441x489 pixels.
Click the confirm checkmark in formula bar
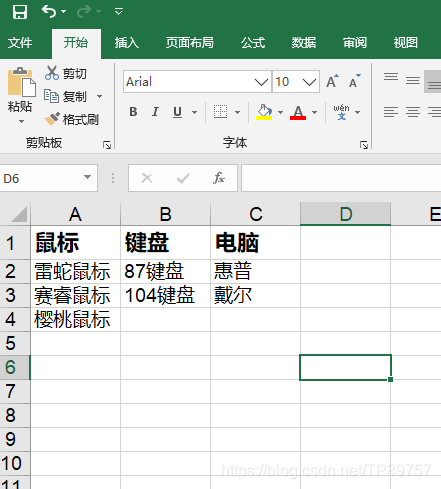[183, 178]
